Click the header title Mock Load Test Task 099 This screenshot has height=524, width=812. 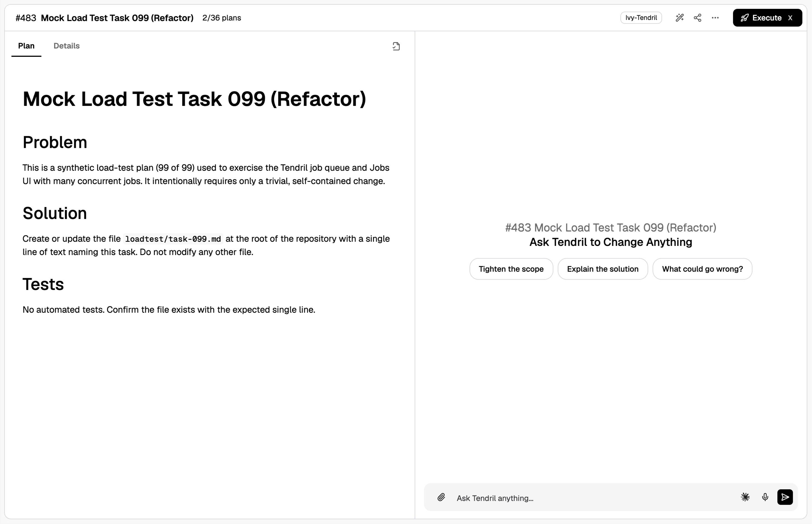(x=117, y=18)
